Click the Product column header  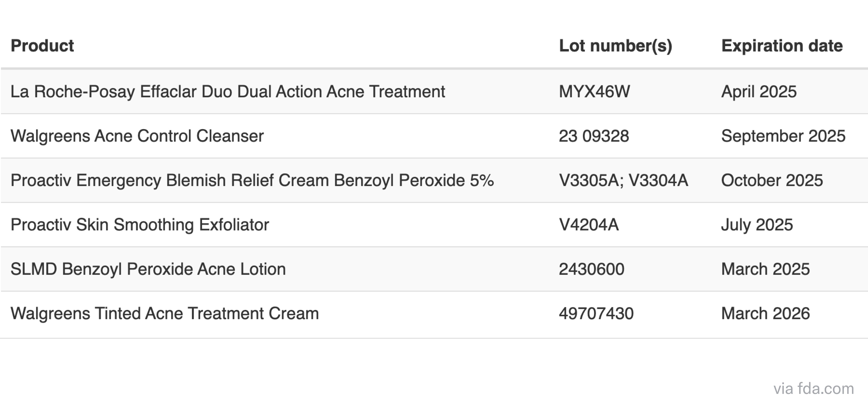42,46
